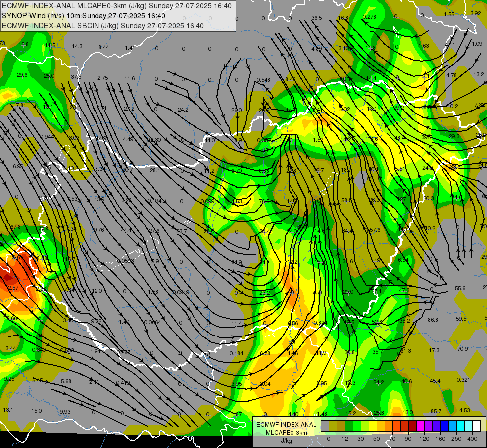Select the purple legend swatch
487x448 pixels.
click(429, 426)
